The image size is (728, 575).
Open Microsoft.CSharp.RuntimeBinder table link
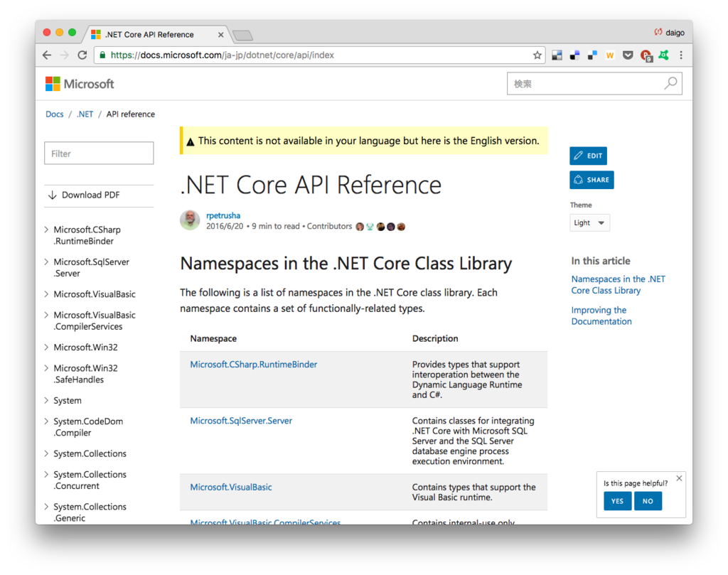pos(254,365)
